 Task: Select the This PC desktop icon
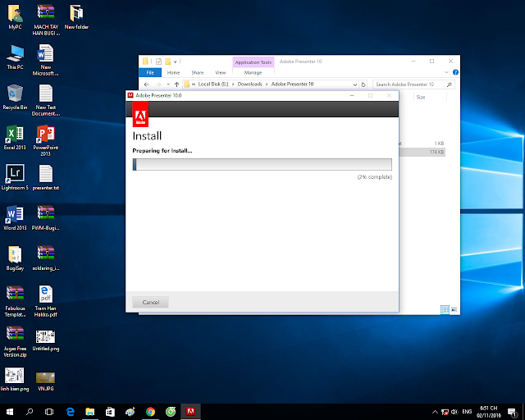(x=15, y=57)
